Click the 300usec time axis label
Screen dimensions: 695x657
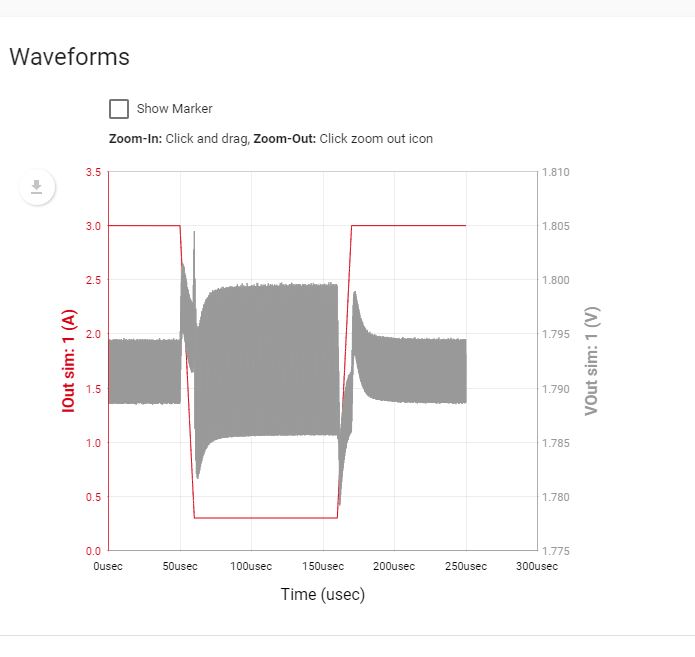[x=537, y=566]
